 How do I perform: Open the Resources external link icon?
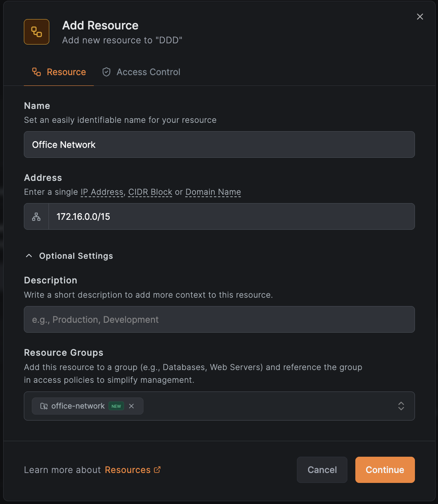coord(157,470)
